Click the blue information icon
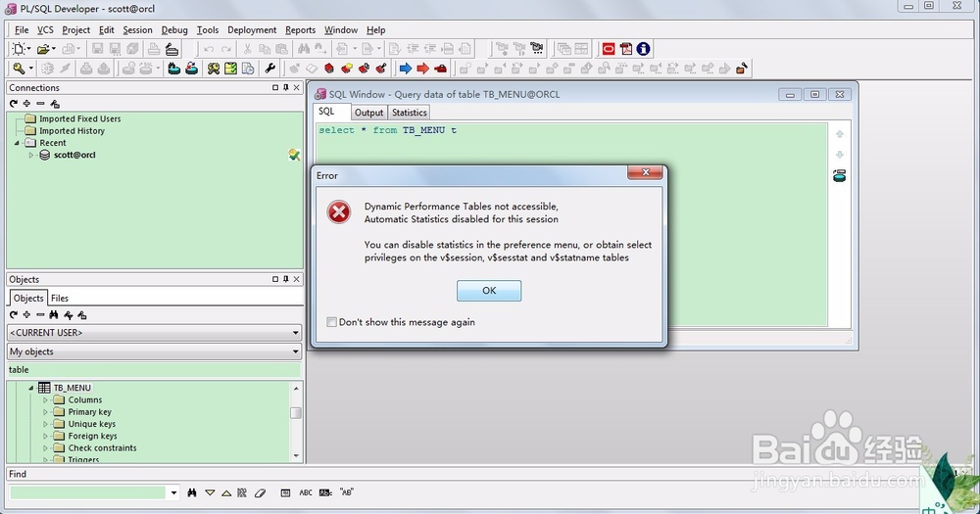This screenshot has width=980, height=514. 643,49
